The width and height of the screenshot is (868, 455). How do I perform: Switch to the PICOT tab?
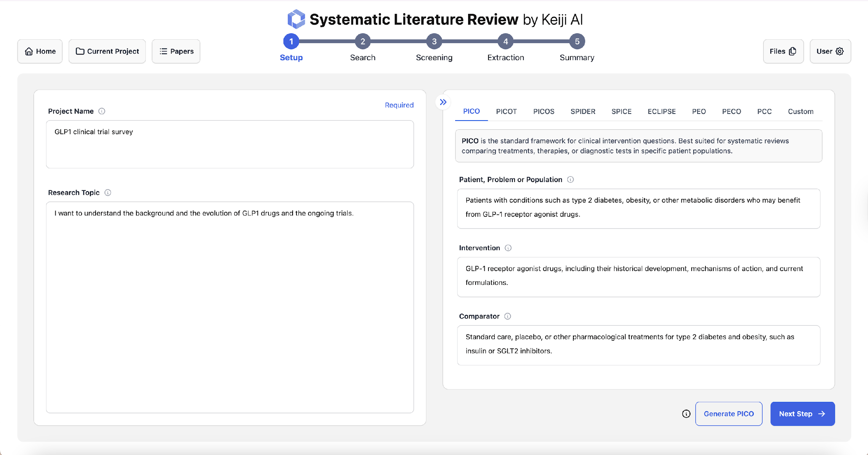[506, 111]
